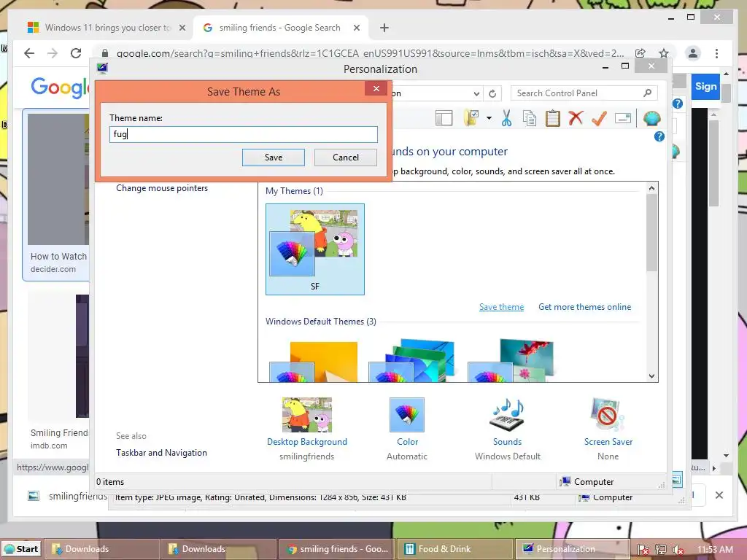Close the Windows 11 Chrome tab
Viewport: 747px width, 560px height.
point(182,28)
